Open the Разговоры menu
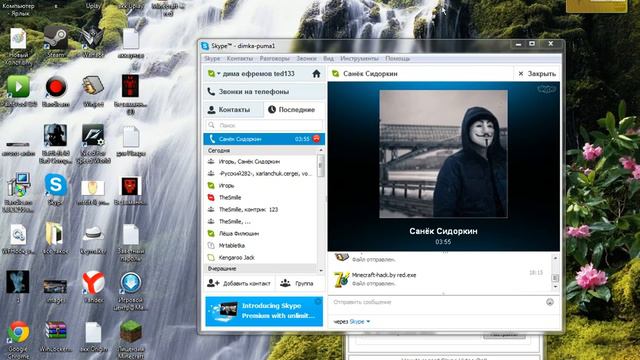The width and height of the screenshot is (640, 360). 275,59
